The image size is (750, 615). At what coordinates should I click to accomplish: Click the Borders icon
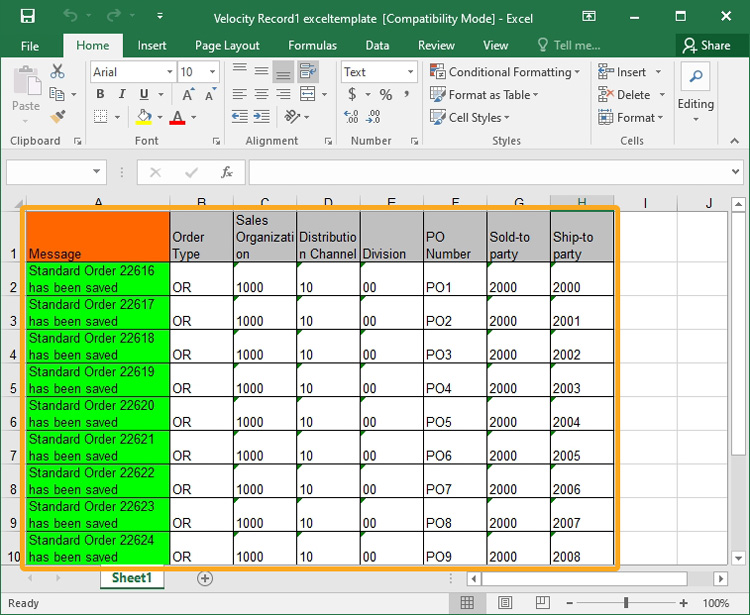click(x=100, y=117)
